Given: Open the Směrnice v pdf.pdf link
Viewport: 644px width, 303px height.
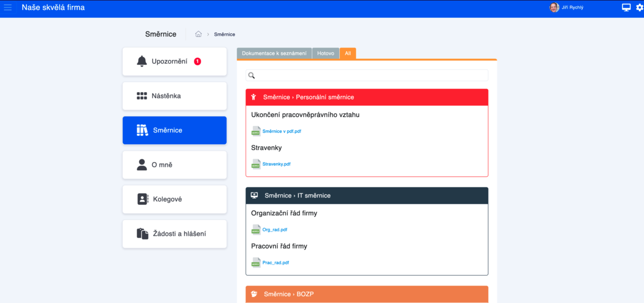Looking at the screenshot, I should [x=282, y=131].
